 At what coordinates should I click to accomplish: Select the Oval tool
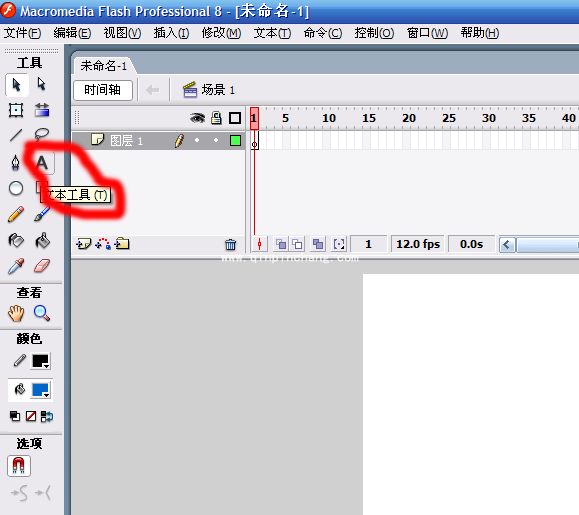click(x=16, y=188)
